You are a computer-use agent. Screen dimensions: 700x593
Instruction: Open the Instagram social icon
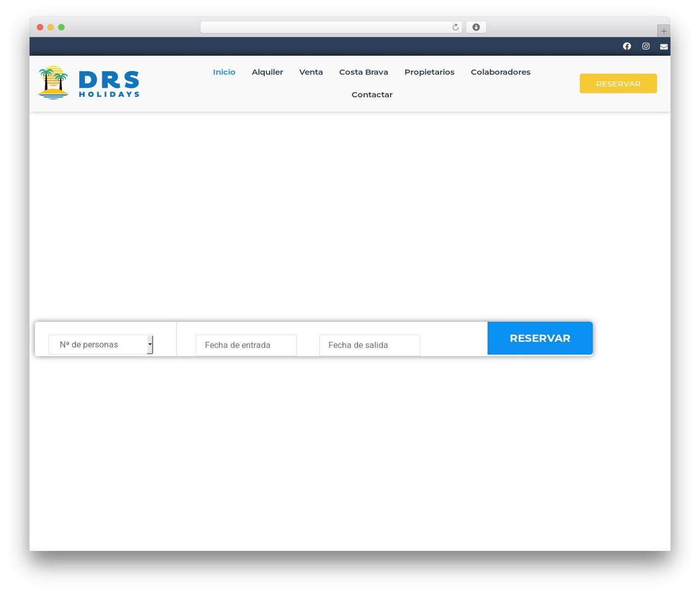pyautogui.click(x=646, y=46)
